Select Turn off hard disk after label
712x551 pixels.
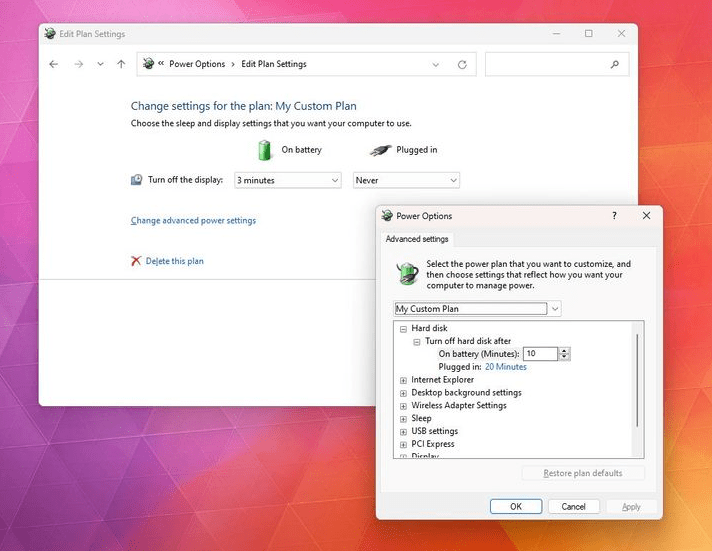(468, 341)
